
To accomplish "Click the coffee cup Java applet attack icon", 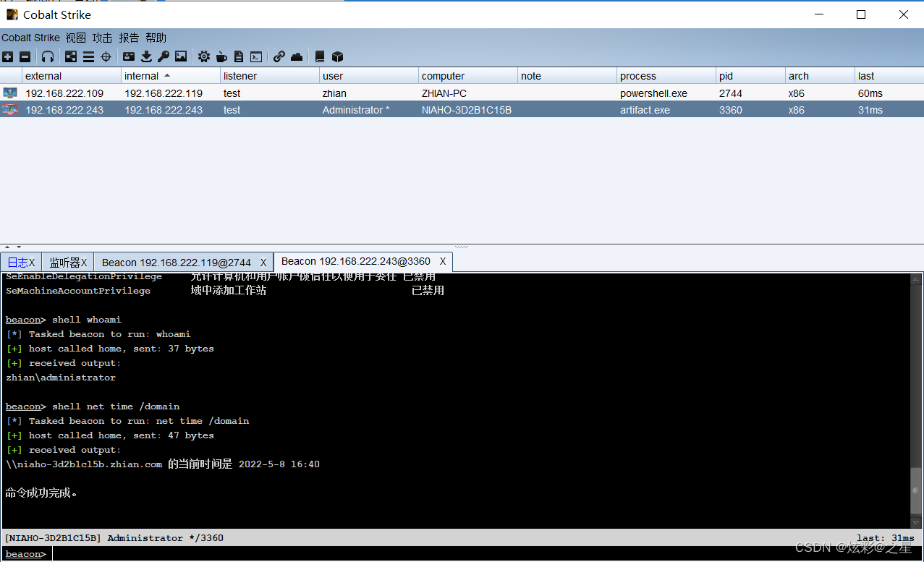I will point(221,56).
